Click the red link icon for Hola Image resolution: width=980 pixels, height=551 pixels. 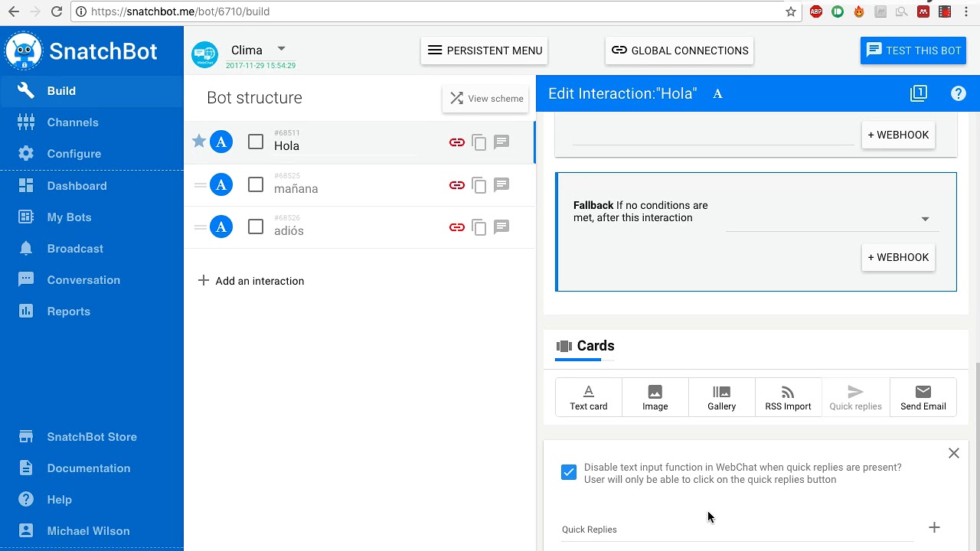[x=457, y=142]
